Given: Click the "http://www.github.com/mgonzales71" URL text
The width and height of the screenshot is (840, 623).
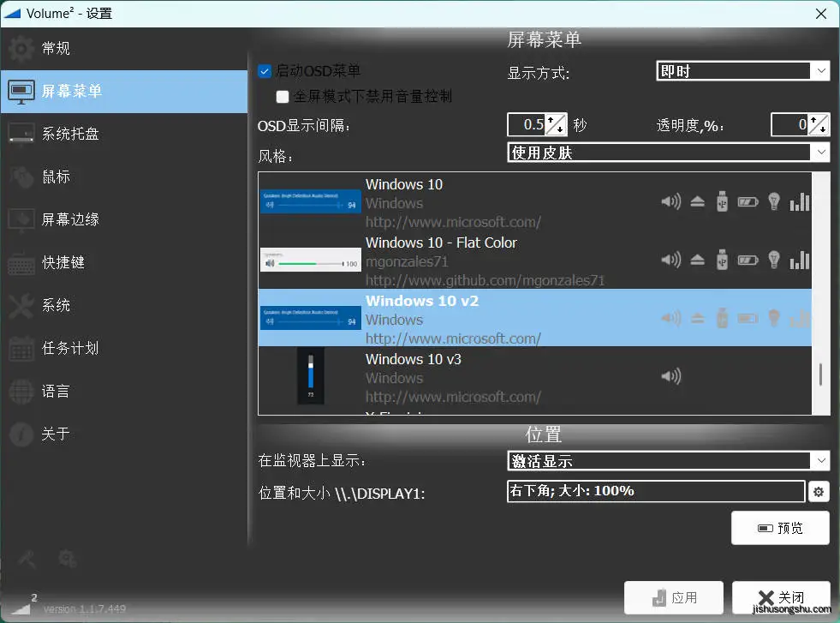Looking at the screenshot, I should [x=485, y=280].
